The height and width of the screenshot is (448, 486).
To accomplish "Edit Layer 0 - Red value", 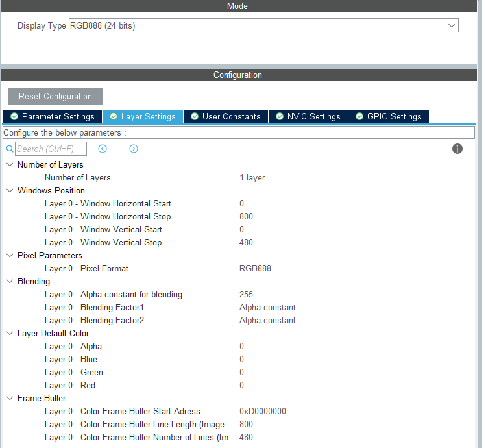I will click(x=241, y=385).
